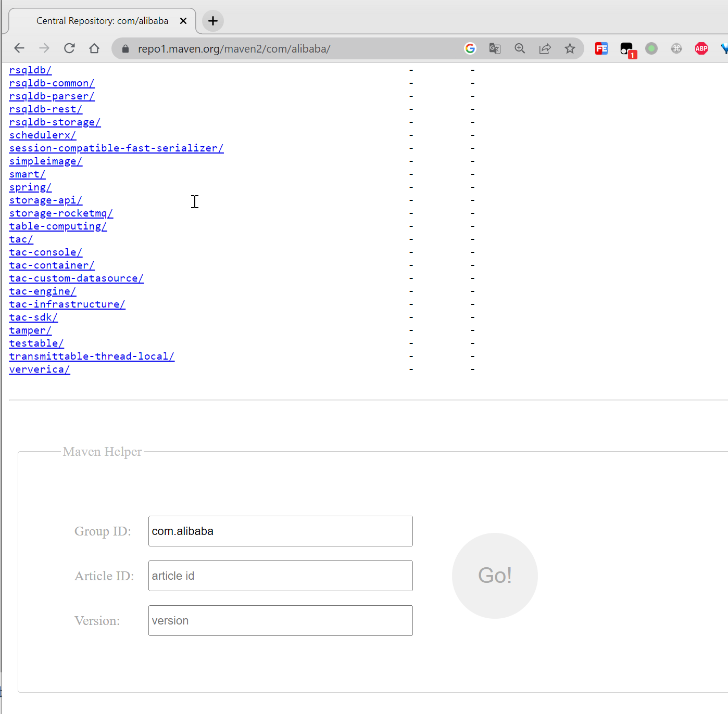728x714 pixels.
Task: Open the tac-infrastructure/ link
Action: [67, 304]
